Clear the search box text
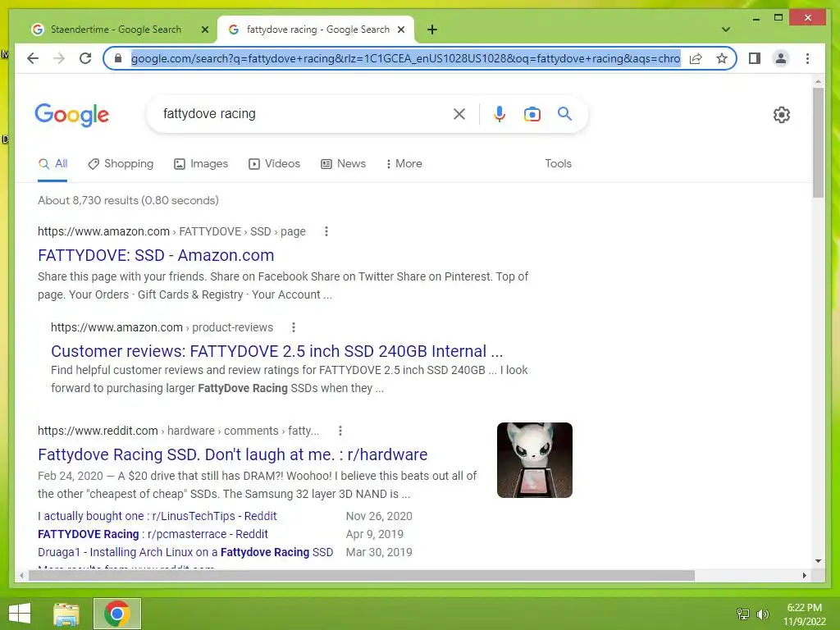The height and width of the screenshot is (630, 840). pyautogui.click(x=459, y=114)
